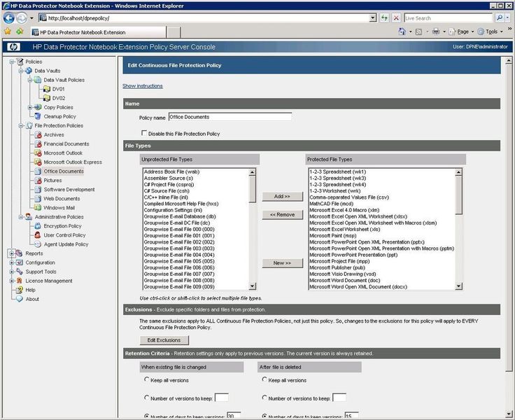
Task: Click the Copy Policies icon
Action: [38, 107]
